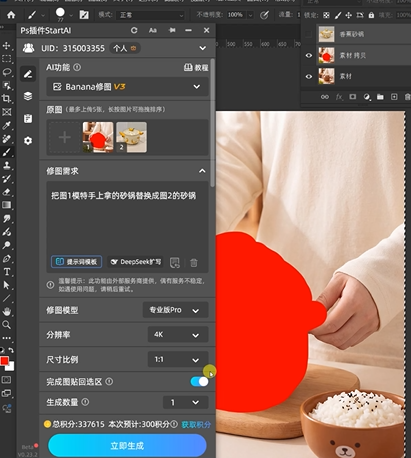Select the Path Selection tool
This screenshot has width=411, height=458.
click(6, 285)
